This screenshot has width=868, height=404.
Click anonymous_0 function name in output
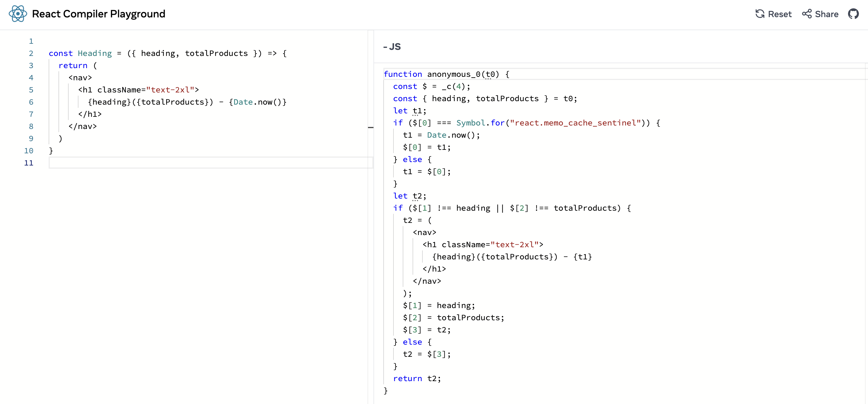454,74
